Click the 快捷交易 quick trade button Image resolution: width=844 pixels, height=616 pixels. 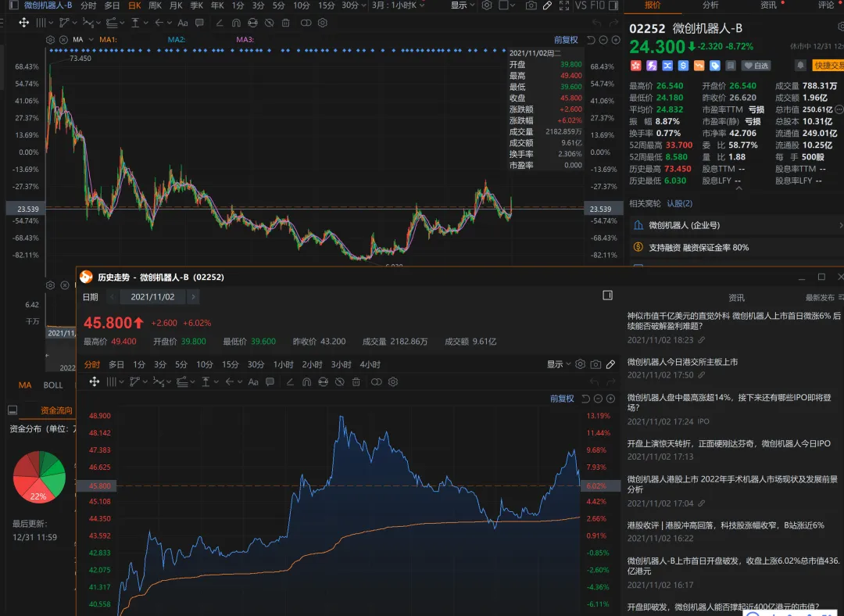click(x=828, y=65)
